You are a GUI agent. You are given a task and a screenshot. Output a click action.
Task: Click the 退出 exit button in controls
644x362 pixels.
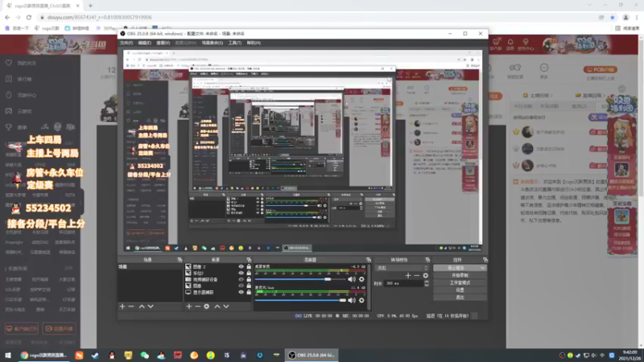460,297
